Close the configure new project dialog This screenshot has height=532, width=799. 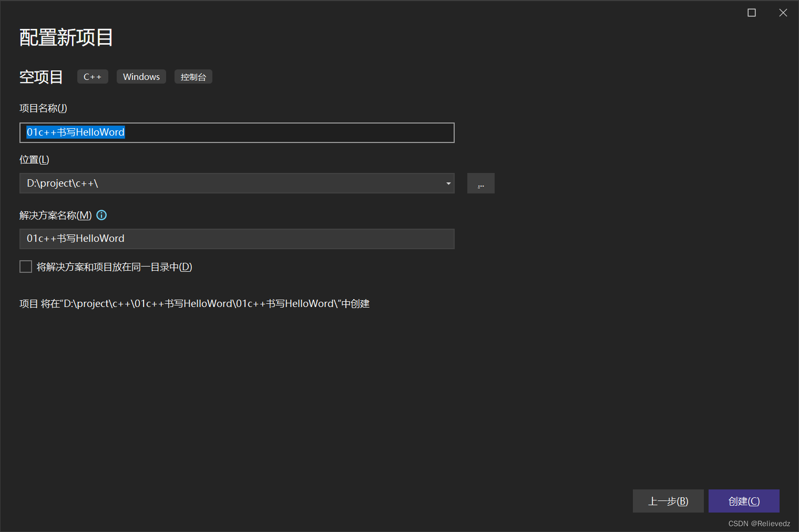click(783, 13)
